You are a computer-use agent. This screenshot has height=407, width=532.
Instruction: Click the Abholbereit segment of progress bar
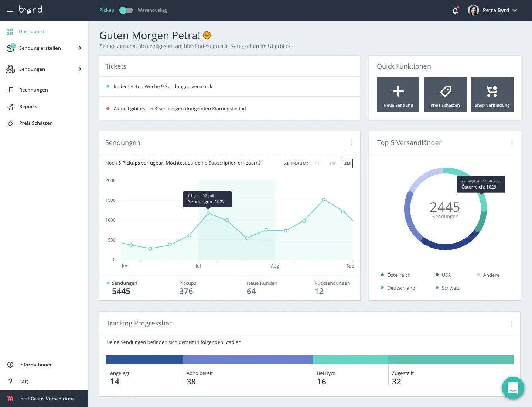tap(248, 360)
